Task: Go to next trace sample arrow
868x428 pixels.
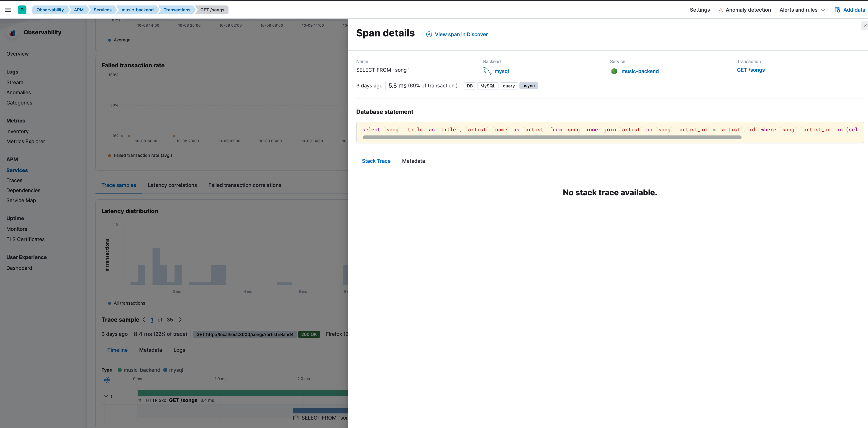Action: point(180,320)
